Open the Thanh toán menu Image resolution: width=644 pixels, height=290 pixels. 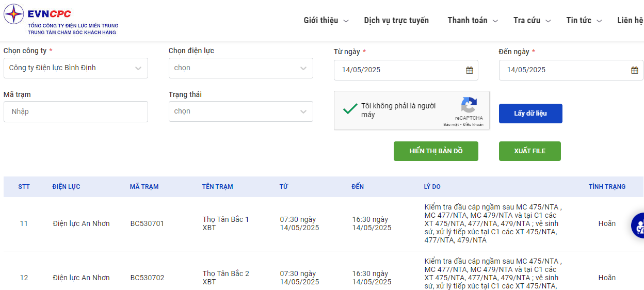tap(472, 21)
